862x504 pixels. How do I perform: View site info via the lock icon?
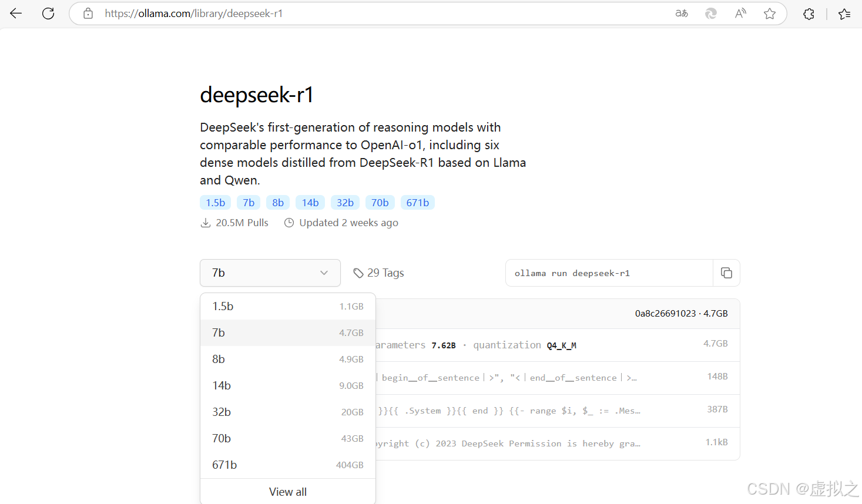coord(88,14)
